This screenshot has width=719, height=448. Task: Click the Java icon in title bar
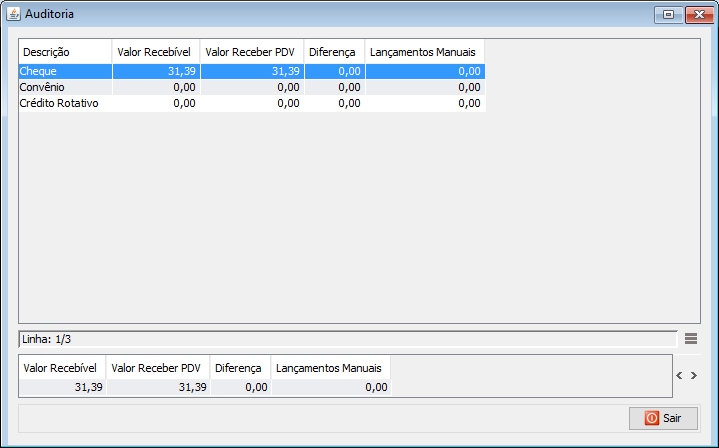13,15
